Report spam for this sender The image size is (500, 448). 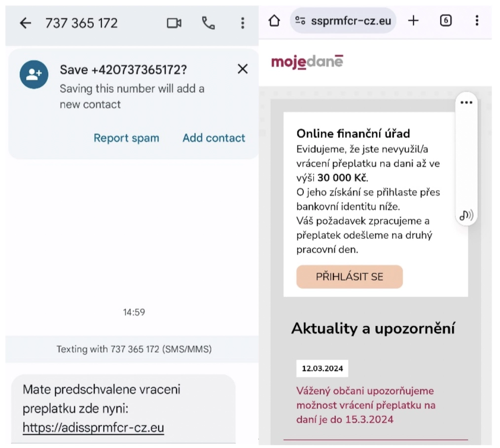[126, 138]
